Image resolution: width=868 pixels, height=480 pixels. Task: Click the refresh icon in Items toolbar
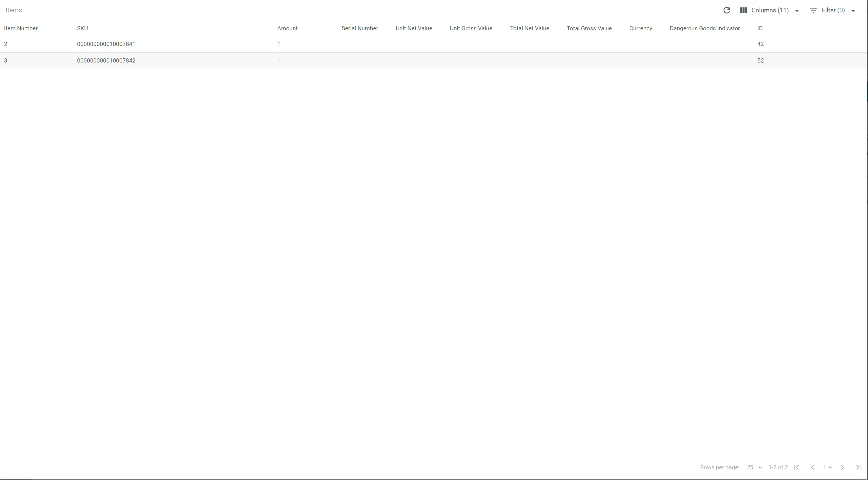point(727,10)
